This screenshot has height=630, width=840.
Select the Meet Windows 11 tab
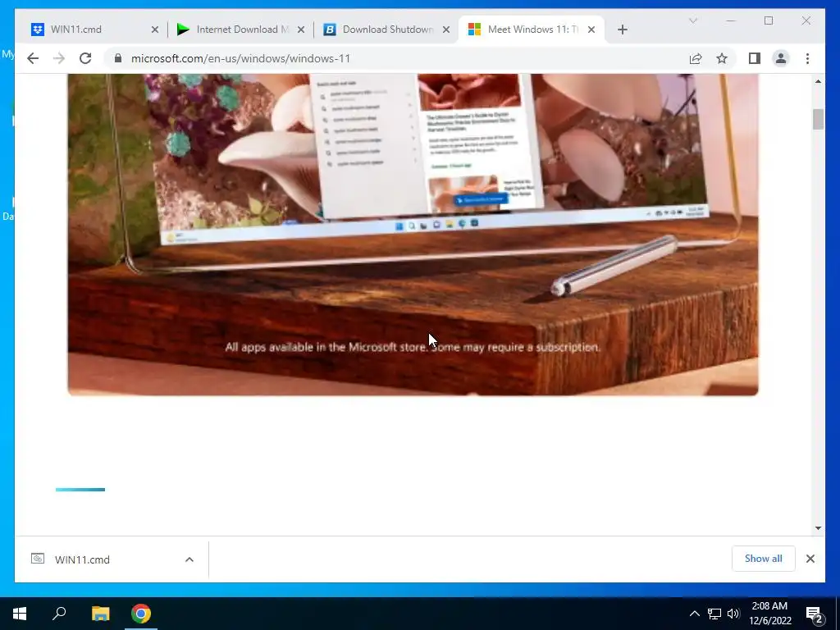(532, 30)
